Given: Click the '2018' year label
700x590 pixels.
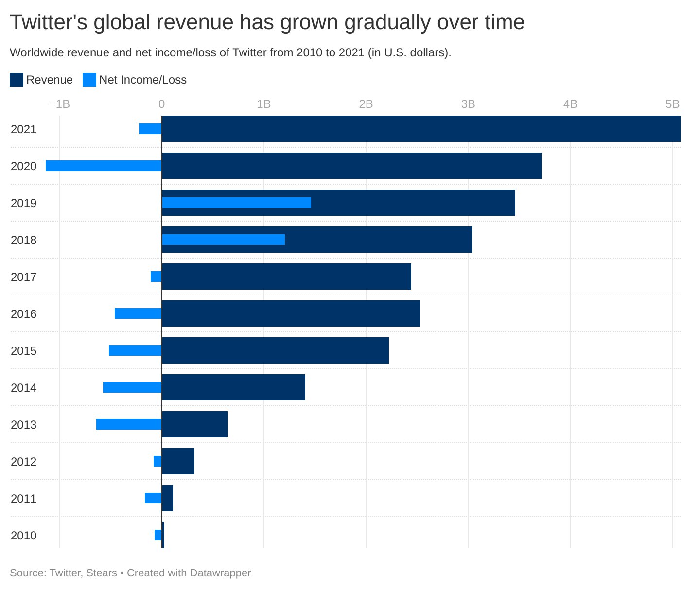Looking at the screenshot, I should (23, 240).
